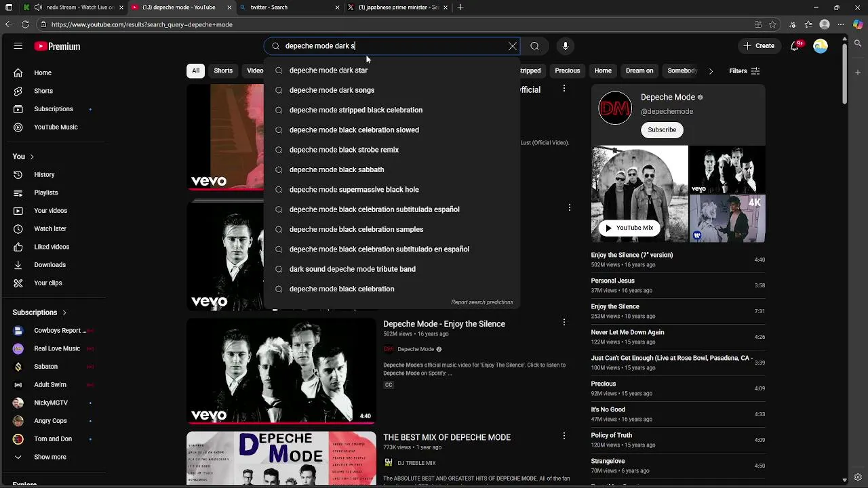This screenshot has width=868, height=488.
Task: Switch to the 'twitter - Search' browser tab
Action: (290, 7)
